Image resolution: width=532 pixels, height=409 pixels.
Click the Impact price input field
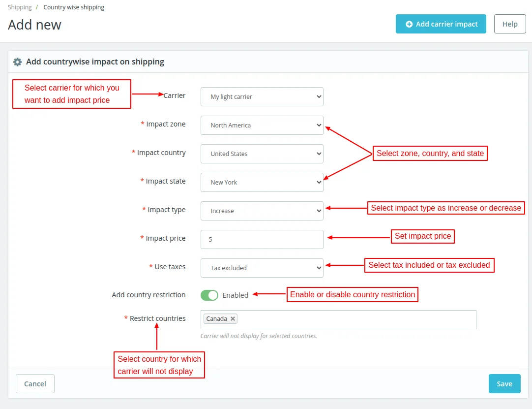(262, 240)
